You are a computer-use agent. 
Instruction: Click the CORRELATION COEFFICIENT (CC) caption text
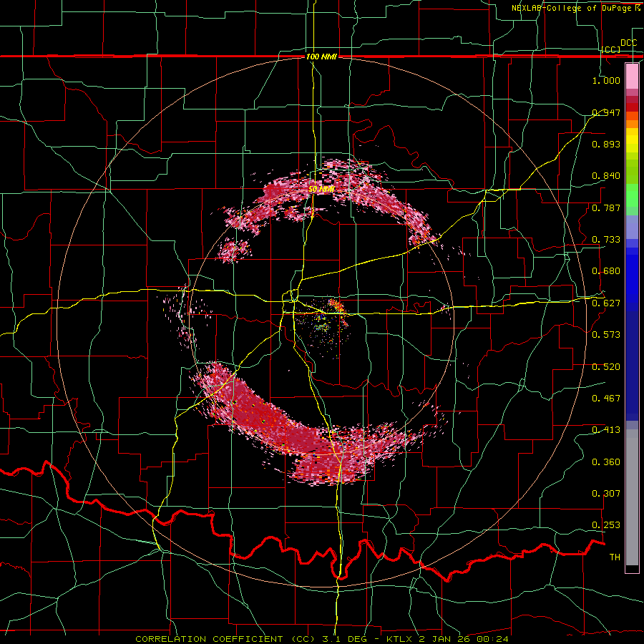225,639
